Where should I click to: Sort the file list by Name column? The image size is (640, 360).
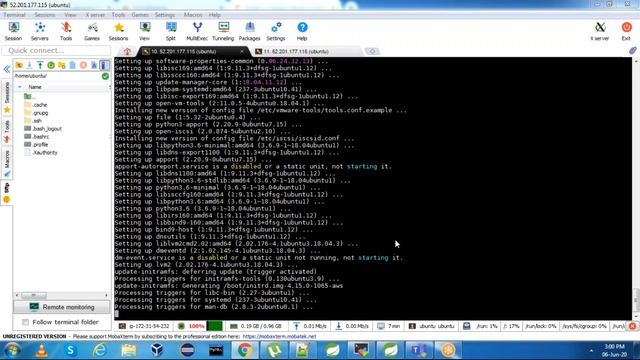click(x=35, y=87)
